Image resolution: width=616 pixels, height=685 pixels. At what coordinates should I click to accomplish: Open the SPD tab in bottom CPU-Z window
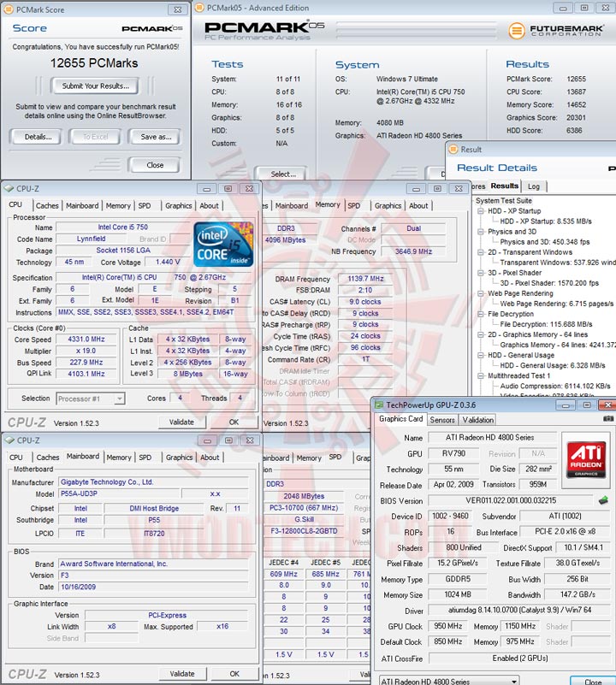pos(145,458)
